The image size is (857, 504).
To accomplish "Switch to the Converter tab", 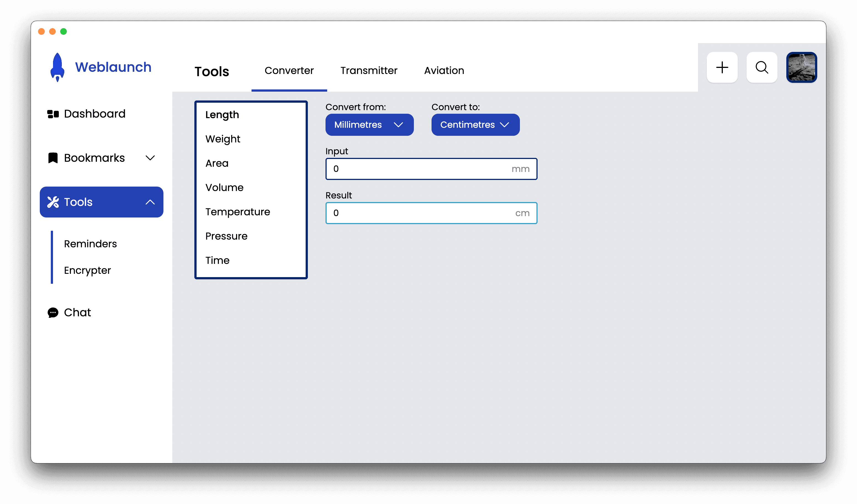I will click(x=289, y=70).
